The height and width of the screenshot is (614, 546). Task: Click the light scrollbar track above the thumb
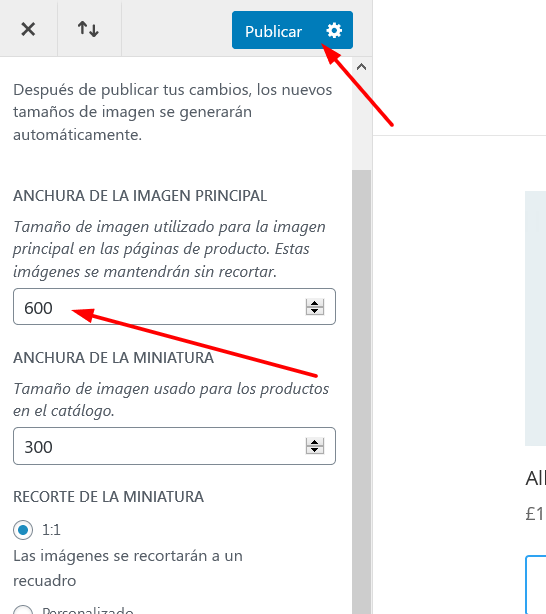(361, 123)
